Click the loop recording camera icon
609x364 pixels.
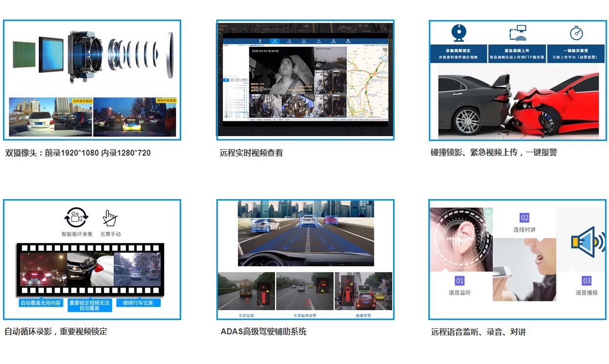(76, 218)
